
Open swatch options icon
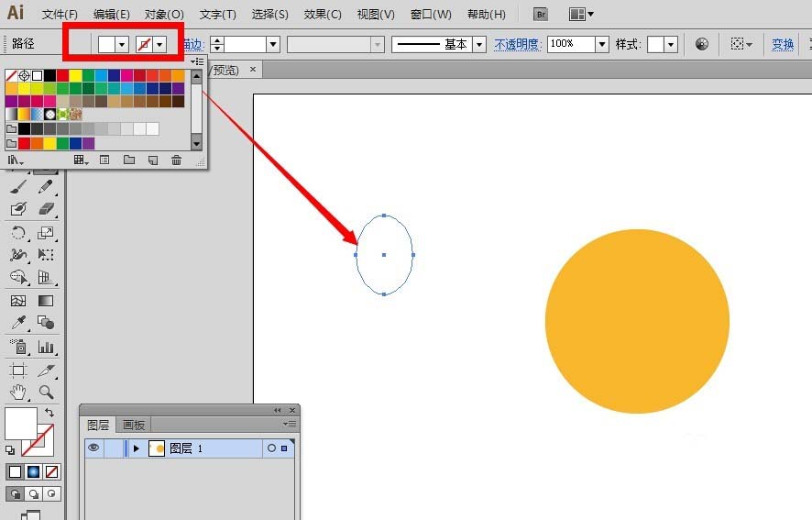point(104,160)
